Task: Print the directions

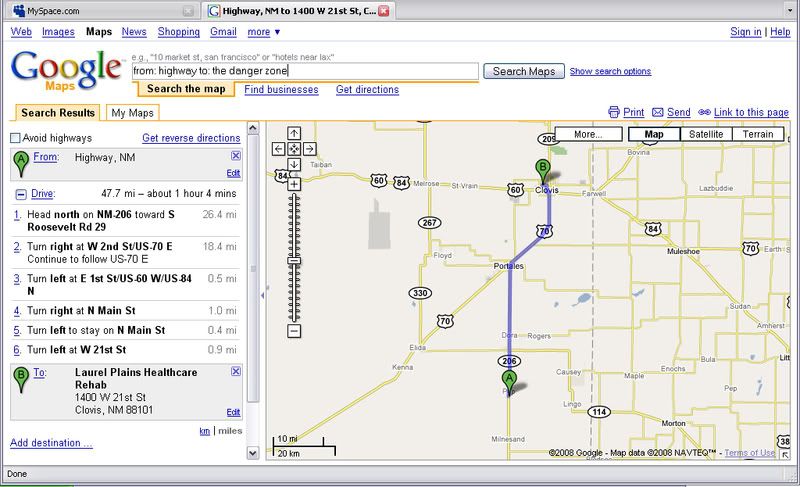Action: 626,113
